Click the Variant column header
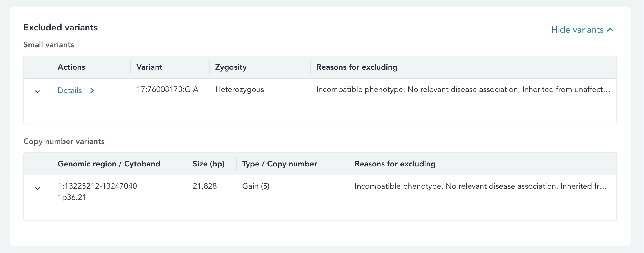The width and height of the screenshot is (644, 253). click(149, 67)
